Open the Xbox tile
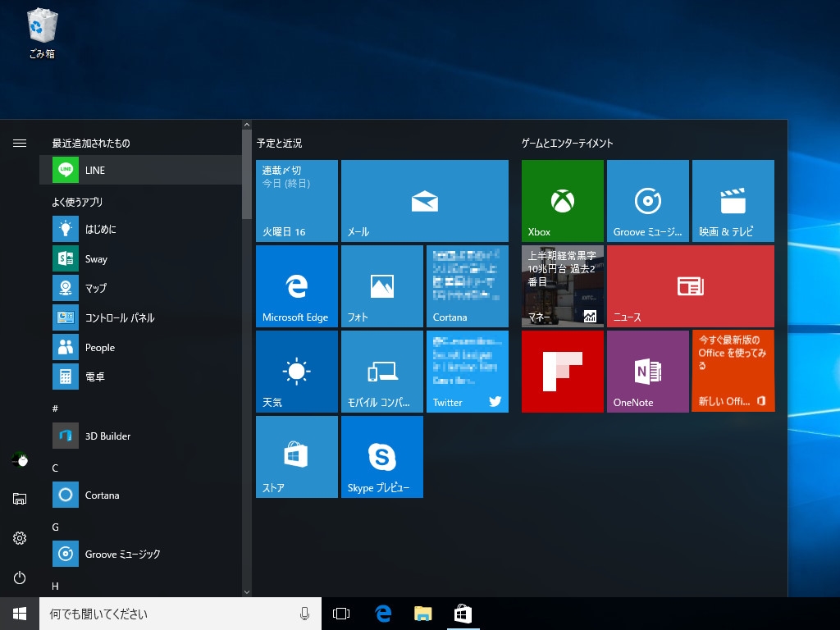Viewport: 840px width, 630px height. tap(562, 201)
